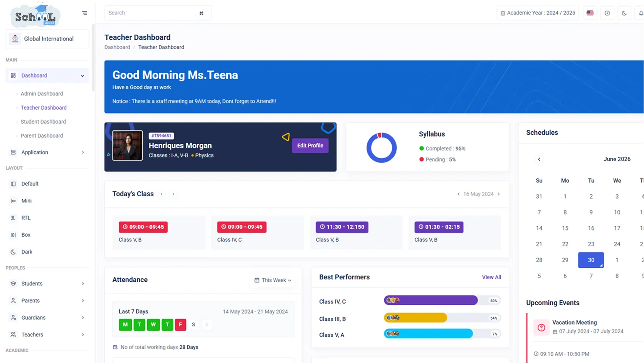Click the clock icon on 11:30 - 12:150 class
Screen dimensions: 644x363
tap(322, 227)
